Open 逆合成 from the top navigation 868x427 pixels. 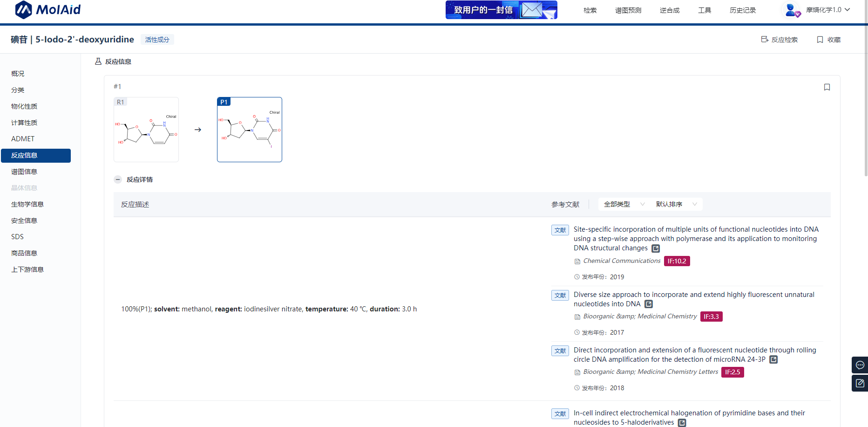[x=669, y=10]
